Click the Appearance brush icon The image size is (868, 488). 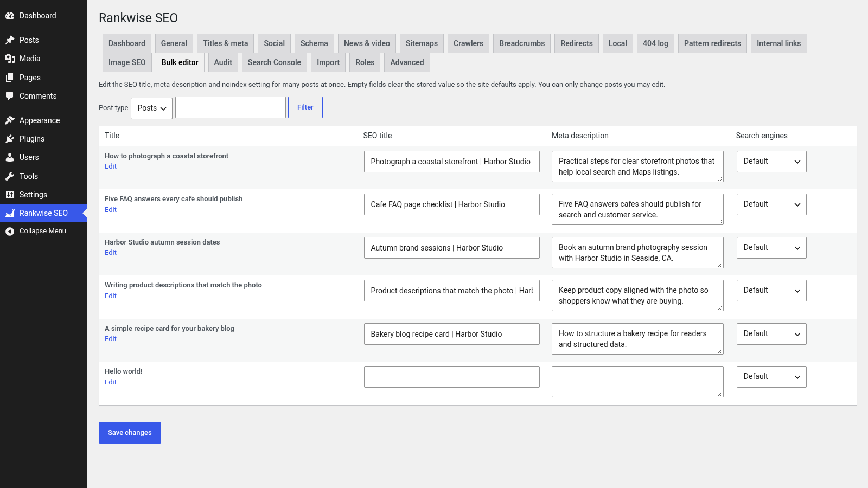pos(10,120)
